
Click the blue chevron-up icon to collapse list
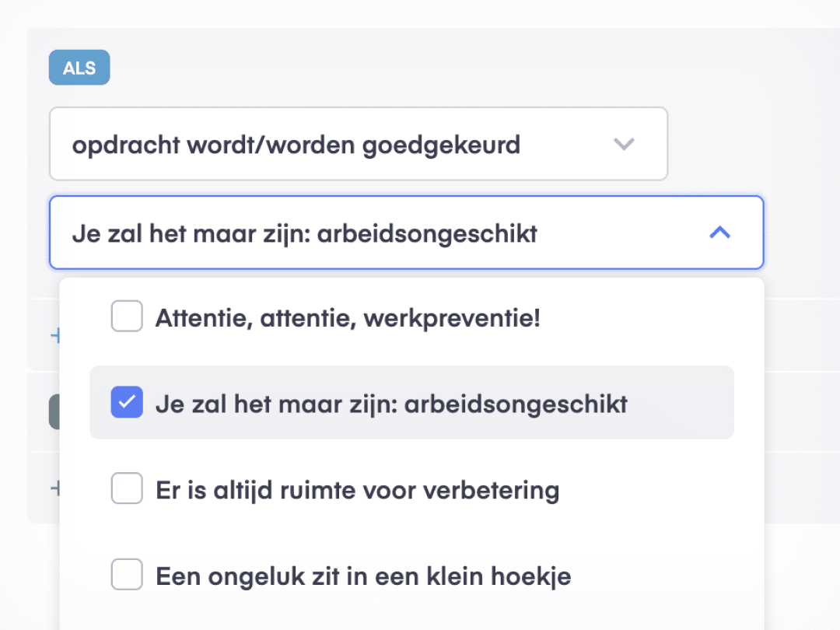720,232
